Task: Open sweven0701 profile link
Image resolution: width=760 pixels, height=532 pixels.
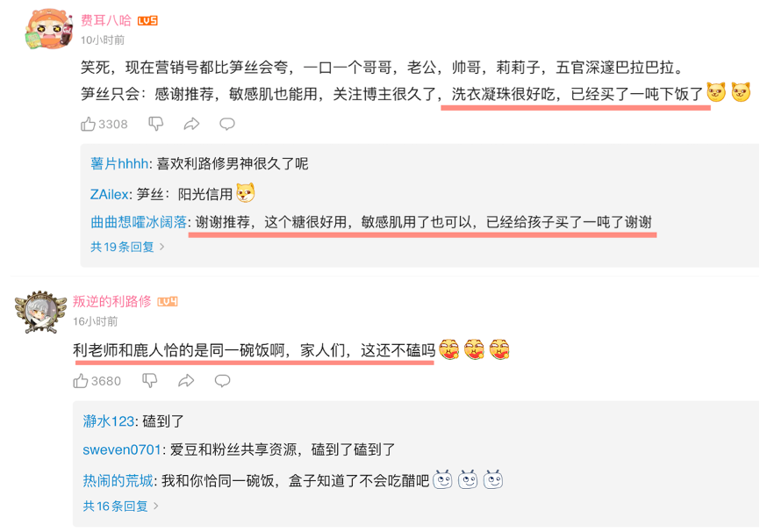Action: click(x=122, y=450)
